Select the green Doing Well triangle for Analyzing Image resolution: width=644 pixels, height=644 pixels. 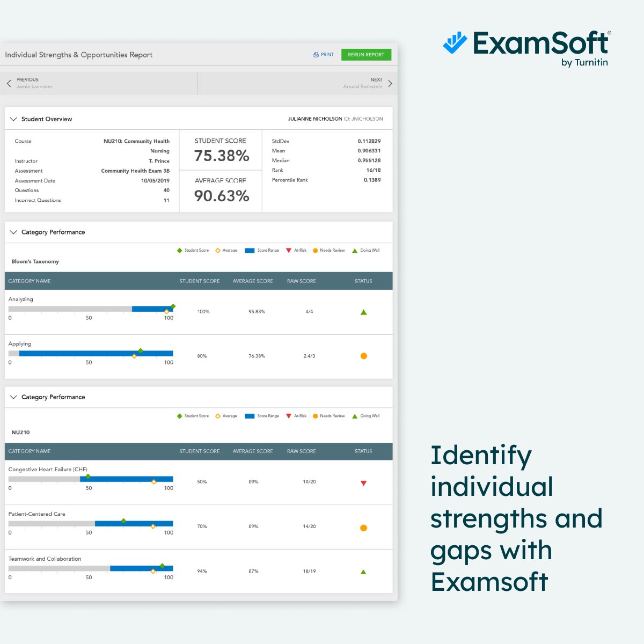[x=363, y=311]
